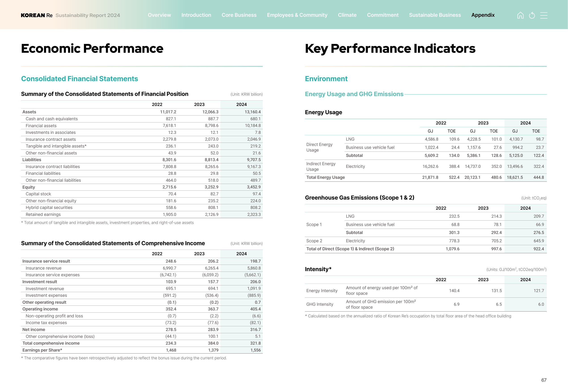Click page number 67
Screen dimensions: 568x392
[544, 380]
